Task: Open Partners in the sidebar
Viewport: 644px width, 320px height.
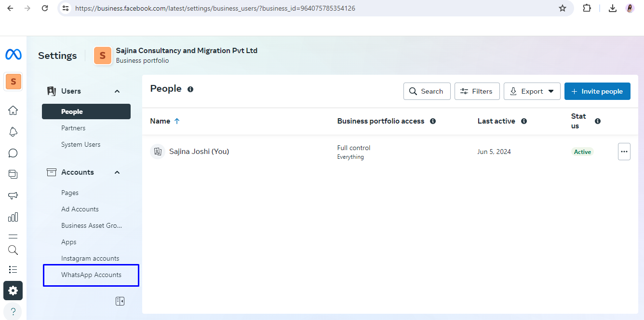Action: pos(73,128)
